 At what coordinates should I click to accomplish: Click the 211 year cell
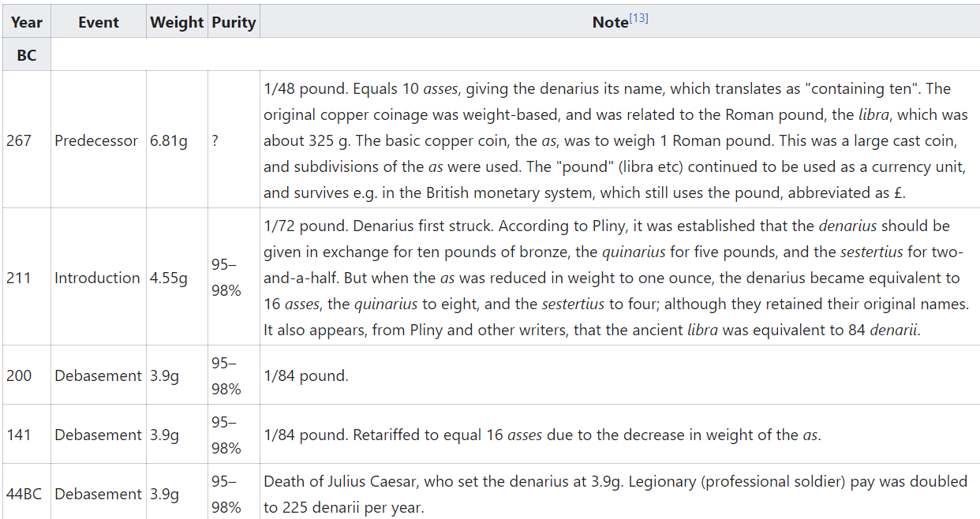(26, 278)
